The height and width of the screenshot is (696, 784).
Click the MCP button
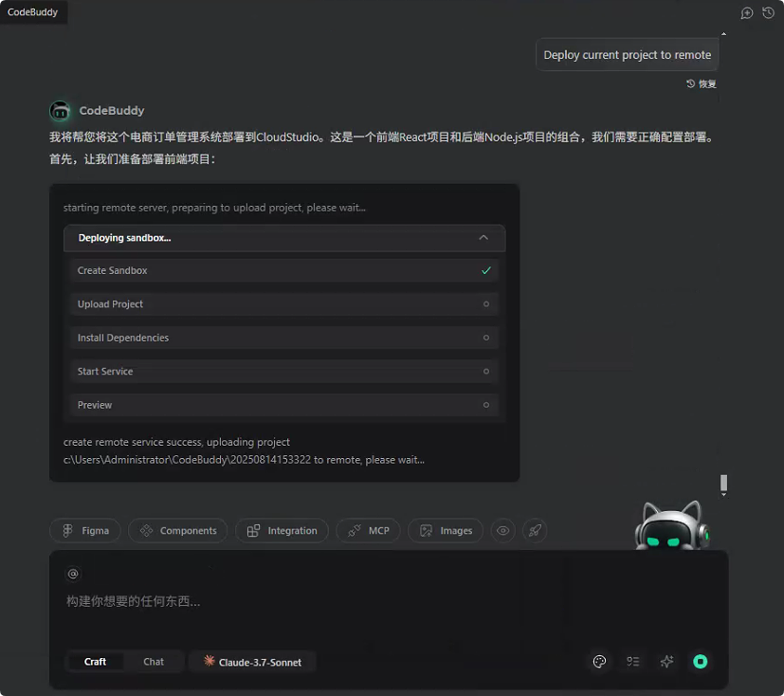pos(369,530)
